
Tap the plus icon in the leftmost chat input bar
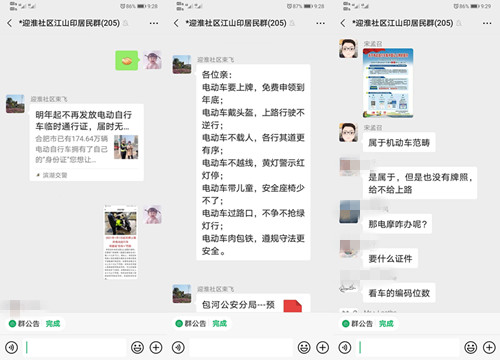(x=156, y=348)
